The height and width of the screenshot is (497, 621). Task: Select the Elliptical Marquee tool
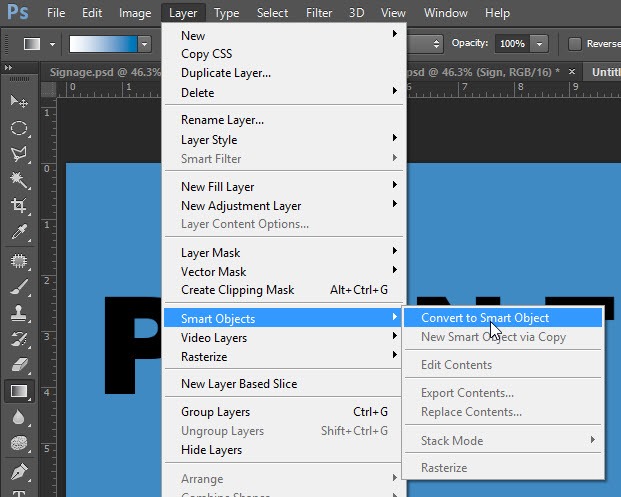point(19,128)
